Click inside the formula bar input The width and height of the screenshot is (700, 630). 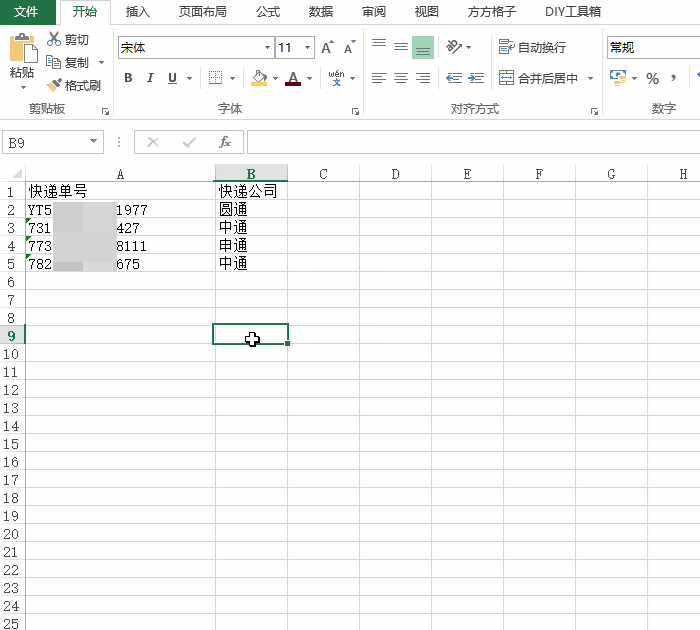(473, 142)
